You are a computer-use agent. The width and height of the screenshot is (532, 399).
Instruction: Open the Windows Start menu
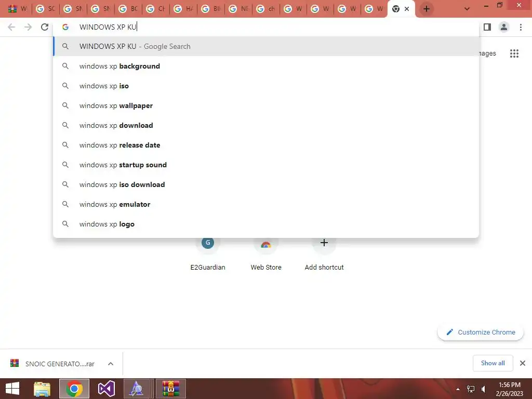click(x=12, y=389)
